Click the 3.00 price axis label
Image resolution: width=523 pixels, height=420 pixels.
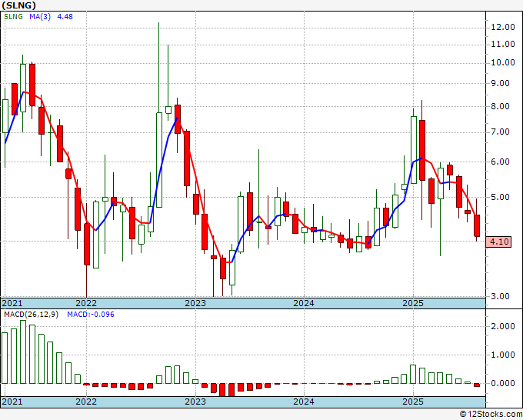tap(500, 296)
